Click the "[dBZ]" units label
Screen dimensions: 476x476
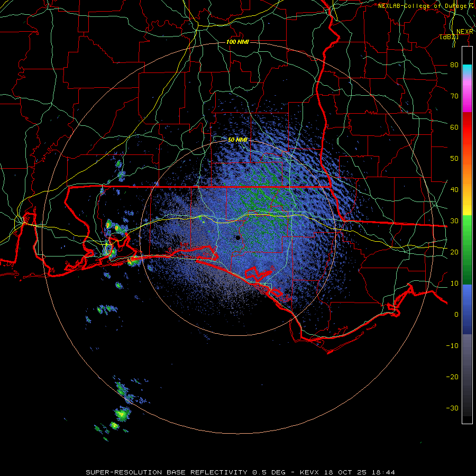449,36
